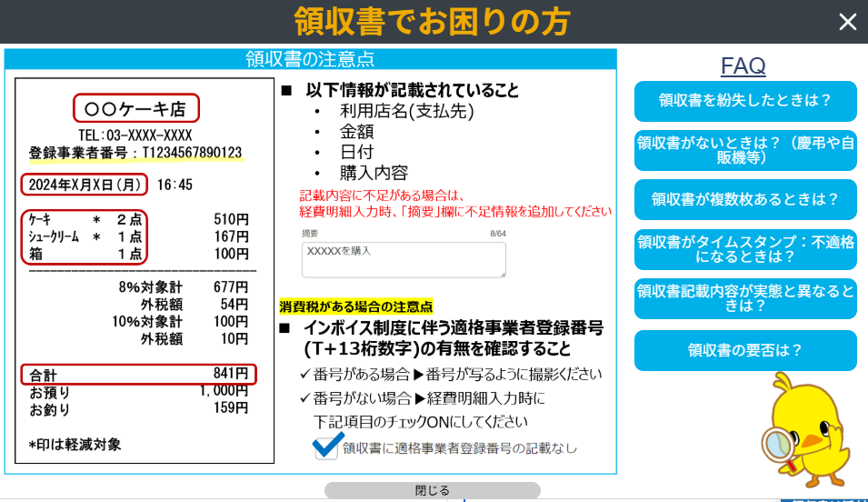This screenshot has height=502, width=868.
Task: Click the FAQ heading link
Action: tap(743, 65)
